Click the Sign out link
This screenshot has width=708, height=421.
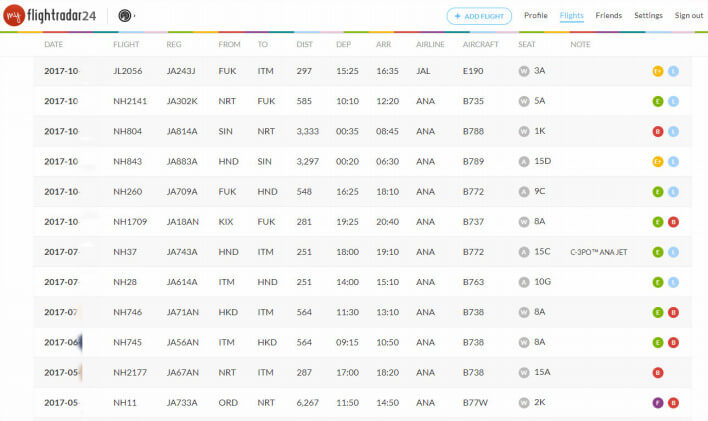click(x=689, y=16)
